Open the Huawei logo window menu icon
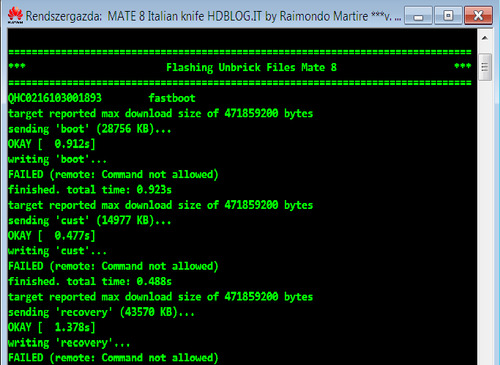This screenshot has width=500, height=365. (15, 16)
